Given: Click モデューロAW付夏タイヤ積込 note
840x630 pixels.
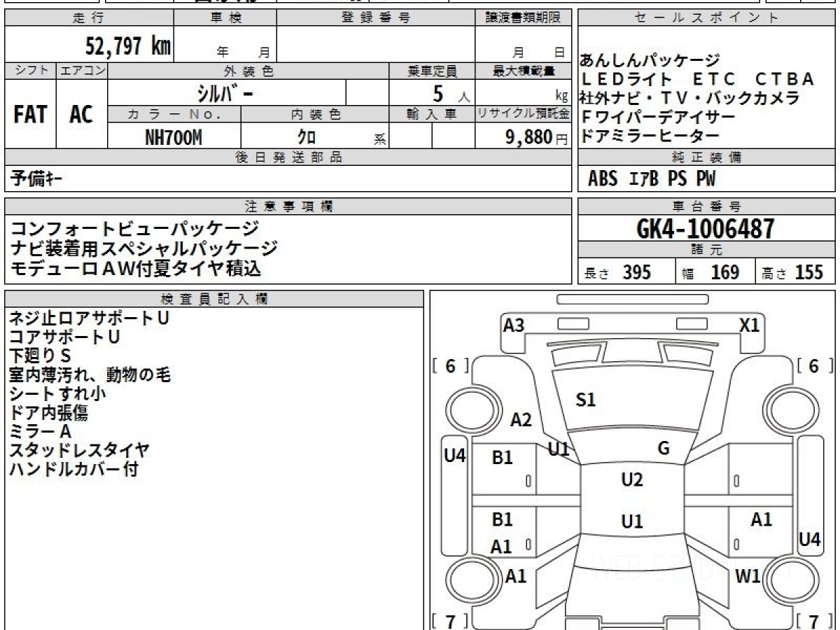Looking at the screenshot, I should (136, 267).
